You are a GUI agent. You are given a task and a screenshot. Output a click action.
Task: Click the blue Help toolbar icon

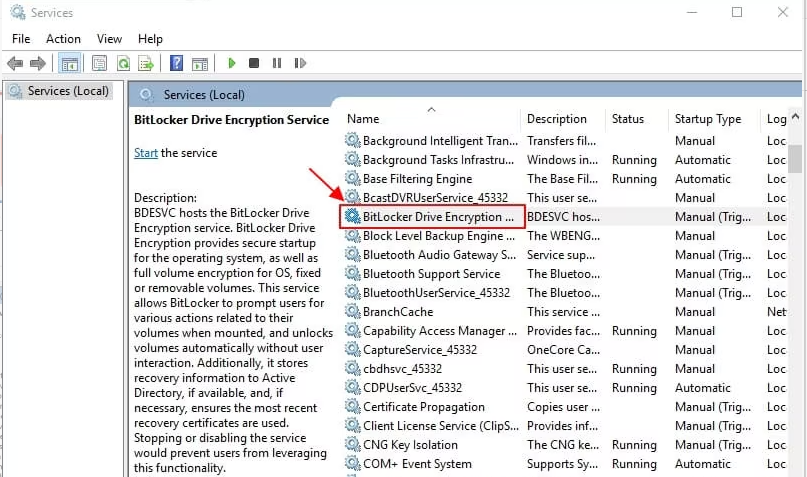click(x=176, y=63)
